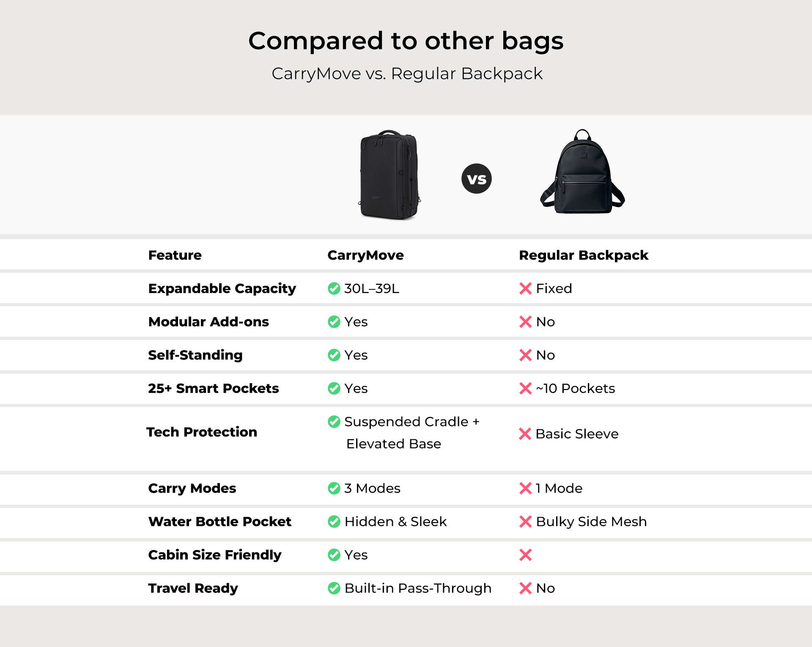
Task: Click the red X beside 1 Mode
Action: (525, 488)
